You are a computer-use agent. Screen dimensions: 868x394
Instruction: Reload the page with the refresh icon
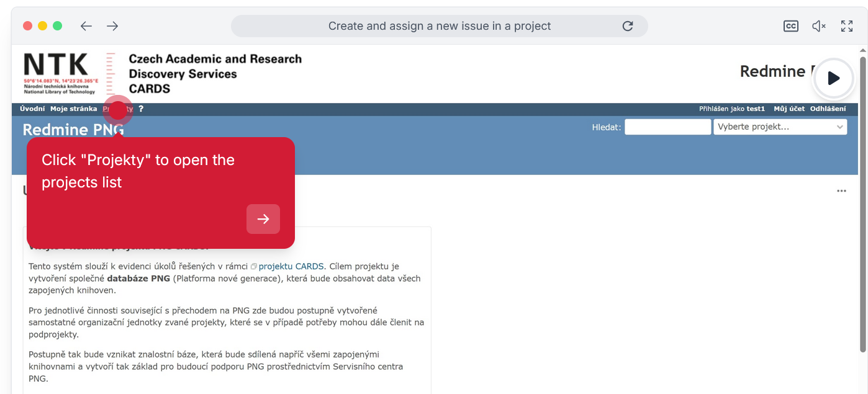point(628,26)
